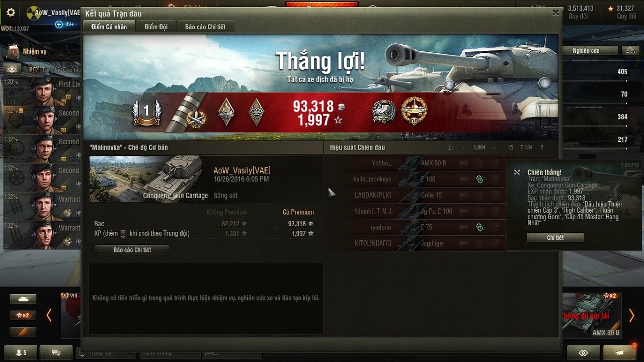Open the chat channels icon

point(56,353)
